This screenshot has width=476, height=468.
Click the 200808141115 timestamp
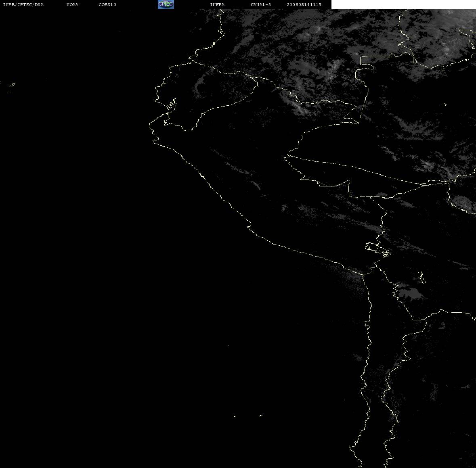coord(304,4)
